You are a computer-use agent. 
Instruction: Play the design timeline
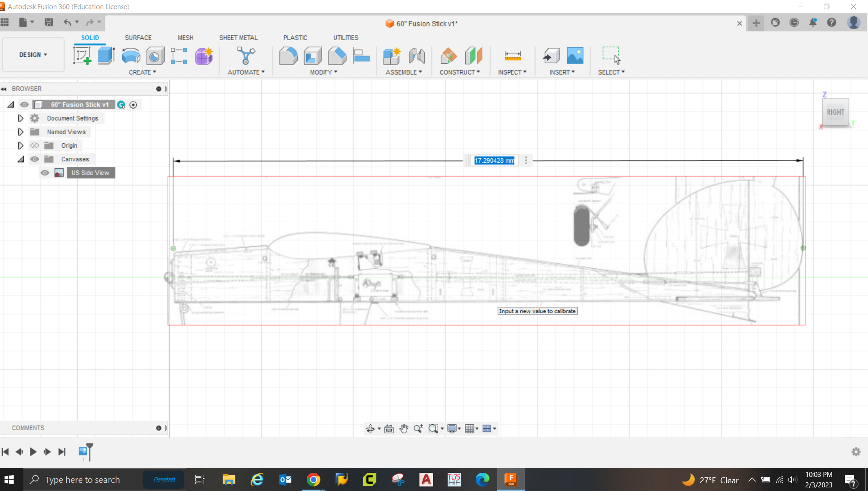[33, 452]
